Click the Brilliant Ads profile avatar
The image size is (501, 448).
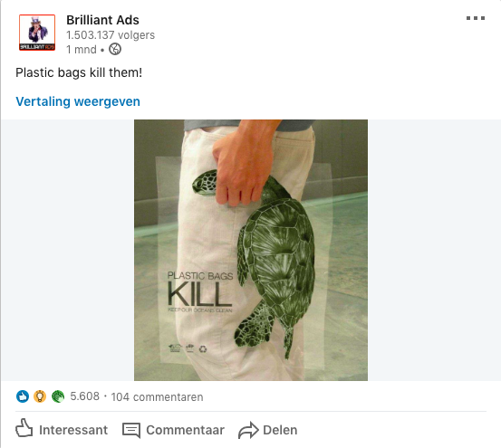[37, 33]
